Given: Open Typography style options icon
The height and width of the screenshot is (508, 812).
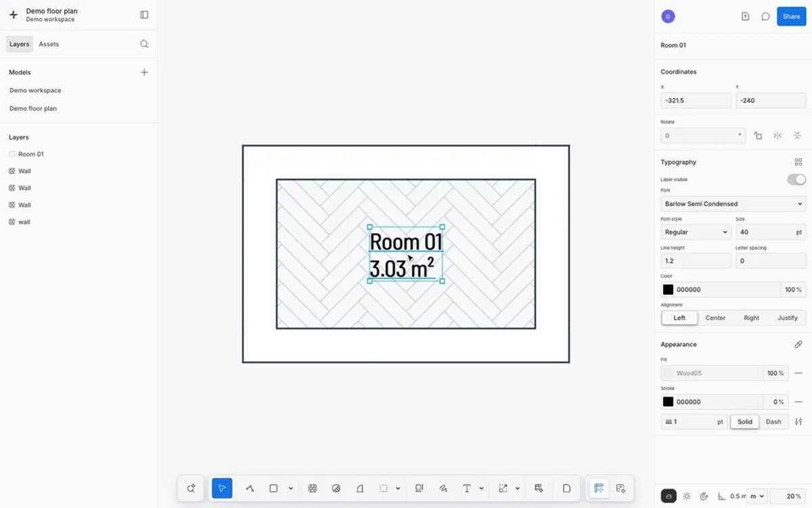Looking at the screenshot, I should (798, 163).
